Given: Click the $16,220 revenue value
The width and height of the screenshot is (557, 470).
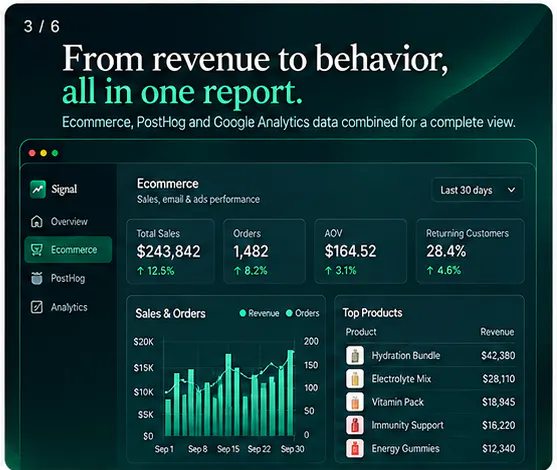Looking at the screenshot, I should [498, 425].
